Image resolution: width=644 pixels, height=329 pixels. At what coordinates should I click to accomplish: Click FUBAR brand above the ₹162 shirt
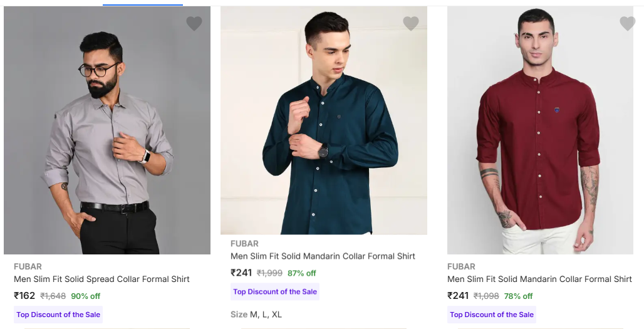(x=28, y=266)
